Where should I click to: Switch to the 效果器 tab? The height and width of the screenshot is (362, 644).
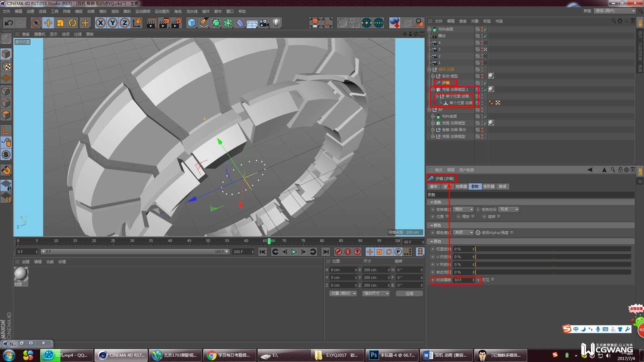tap(461, 187)
